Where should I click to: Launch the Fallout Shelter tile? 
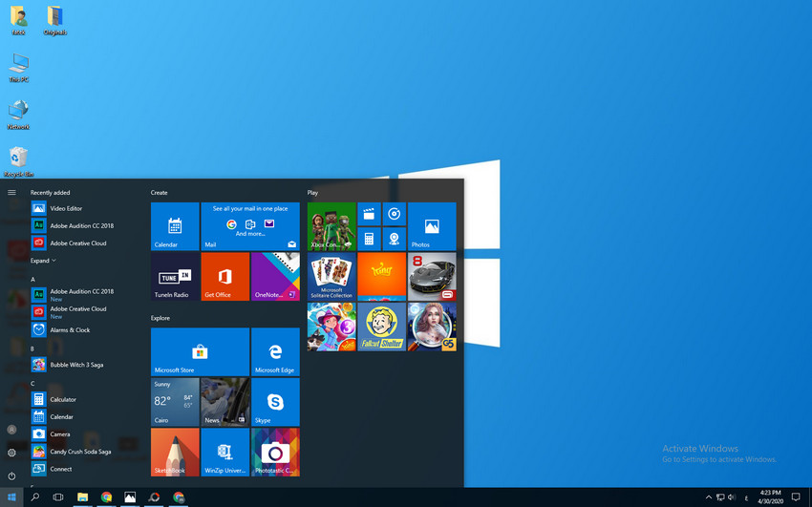coord(382,327)
